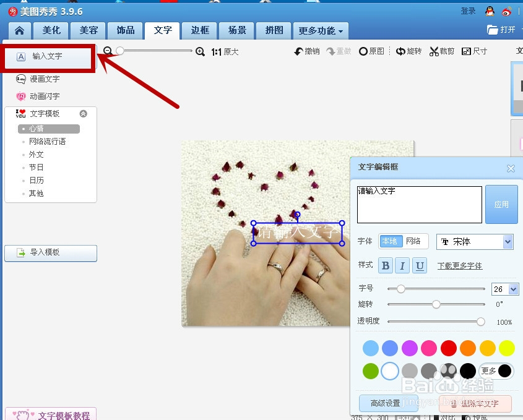Pick the solid black color swatch
This screenshot has width=523, height=420.
(x=468, y=371)
